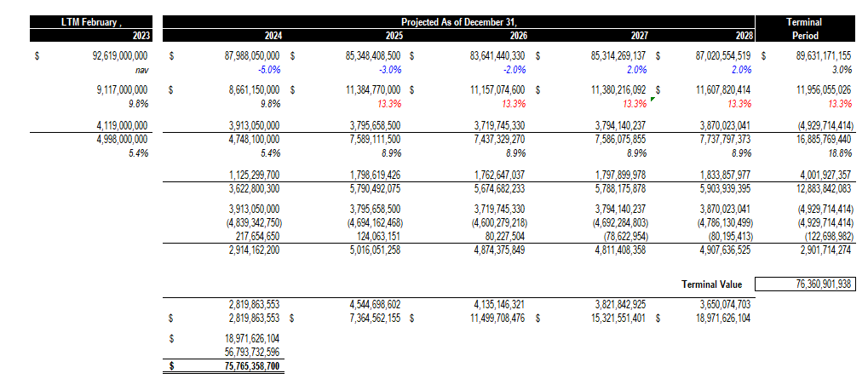The height and width of the screenshot is (379, 868).
Task: Select the cell showing 16,885,769,440
Action: [x=824, y=139]
